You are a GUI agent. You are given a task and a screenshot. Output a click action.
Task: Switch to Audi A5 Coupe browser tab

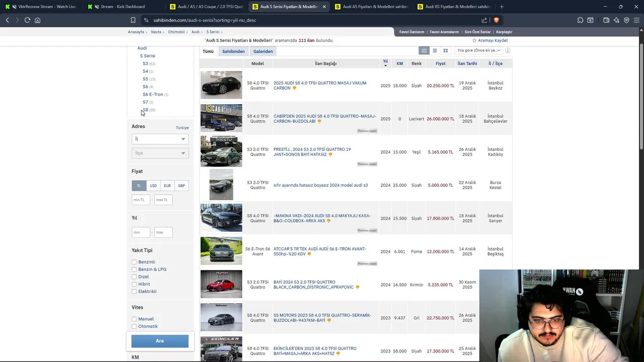(x=206, y=7)
